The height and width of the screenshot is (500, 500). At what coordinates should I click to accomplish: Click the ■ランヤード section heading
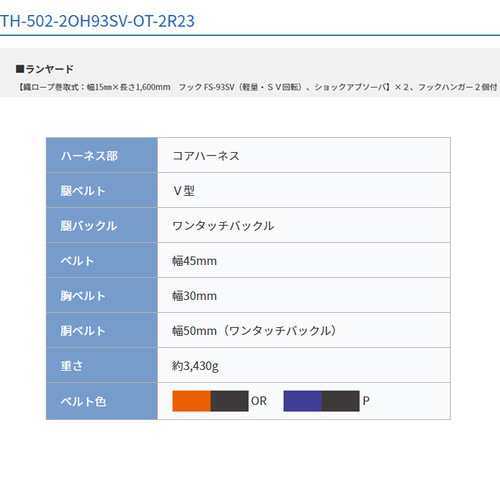coord(45,69)
